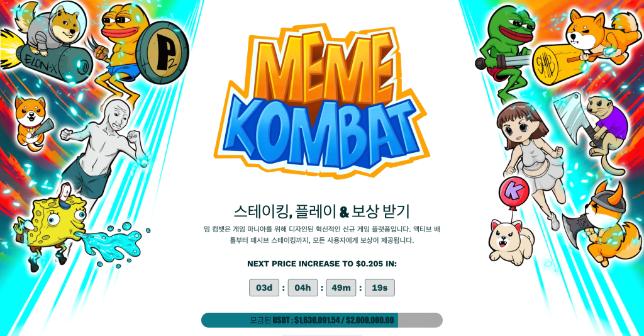644x336 pixels.
Task: Click the 03d countdown days box
Action: (264, 288)
